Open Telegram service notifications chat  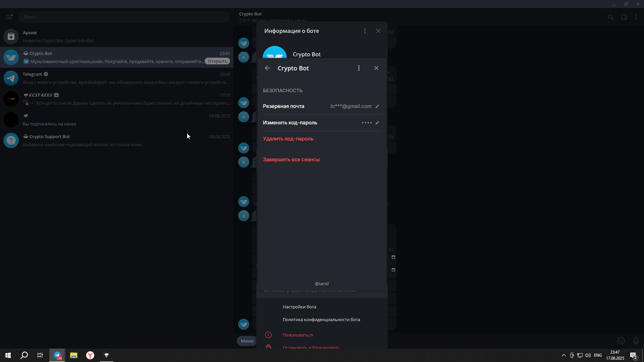[x=117, y=78]
